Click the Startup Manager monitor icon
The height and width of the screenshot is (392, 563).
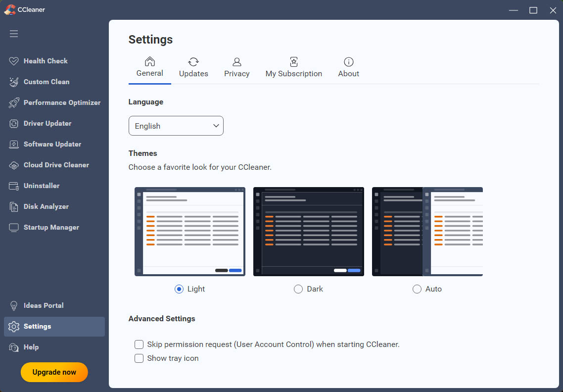coord(14,228)
